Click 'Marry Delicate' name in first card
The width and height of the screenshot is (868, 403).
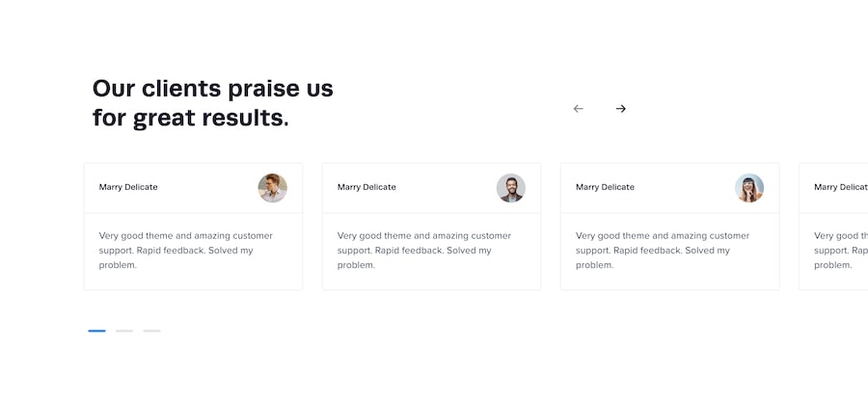(128, 187)
